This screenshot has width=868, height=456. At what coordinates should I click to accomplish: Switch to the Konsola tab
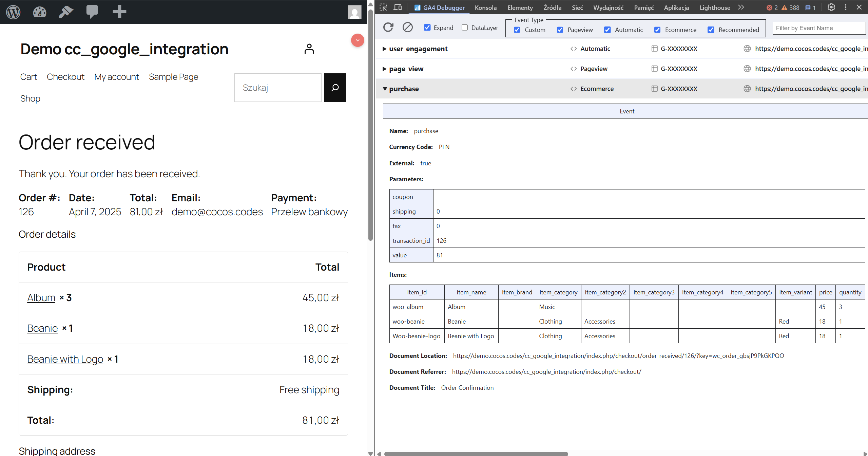coord(485,7)
